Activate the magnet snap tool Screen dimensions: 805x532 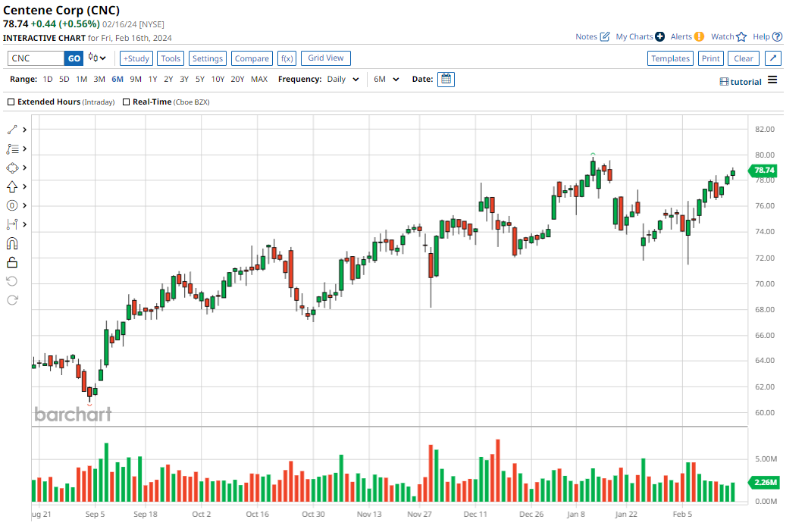point(12,244)
